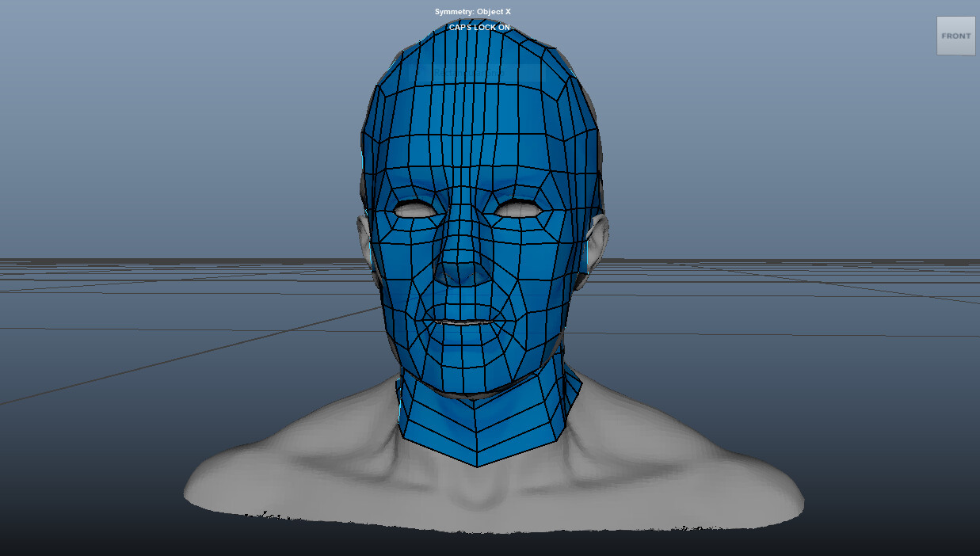Screen dimensions: 980x556
Task: Click the CAPS LOCK ON indicator
Action: tap(481, 26)
